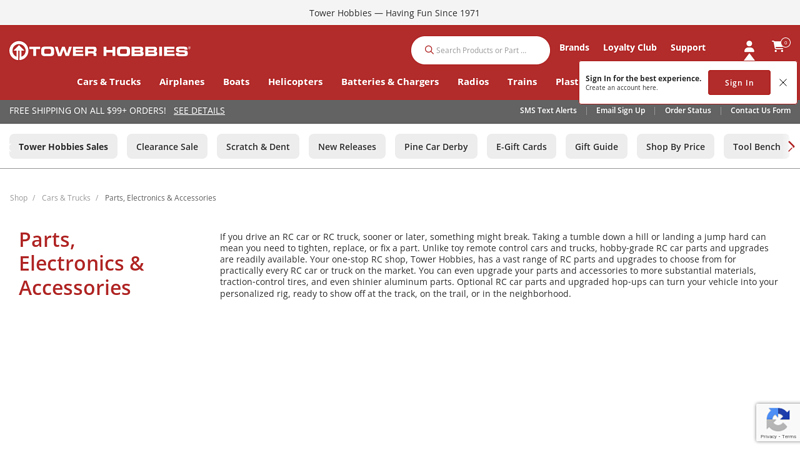Viewport: 800px width, 450px height.
Task: Navigate to the Shop breadcrumb
Action: (19, 198)
